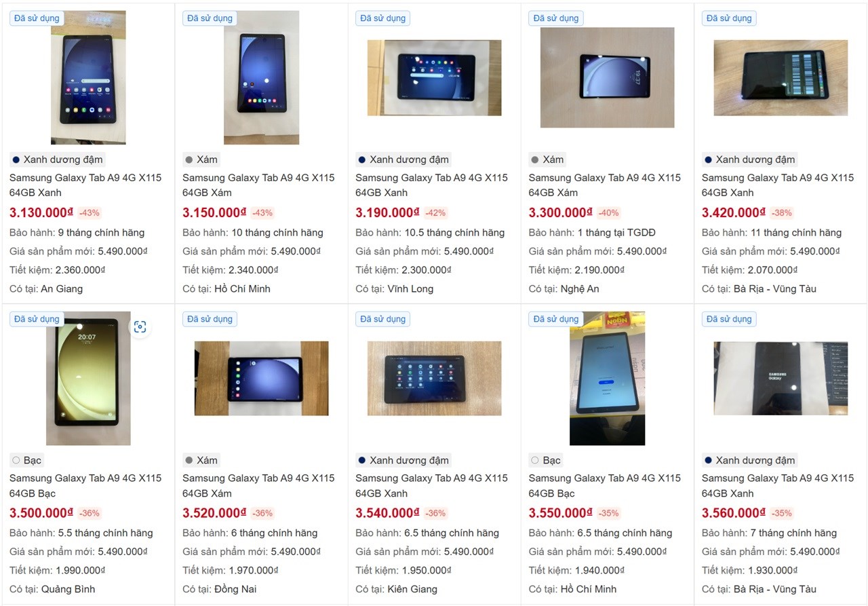The height and width of the screenshot is (606, 868).
Task: Open the Kiên Giang tablet photo
Action: [x=435, y=378]
